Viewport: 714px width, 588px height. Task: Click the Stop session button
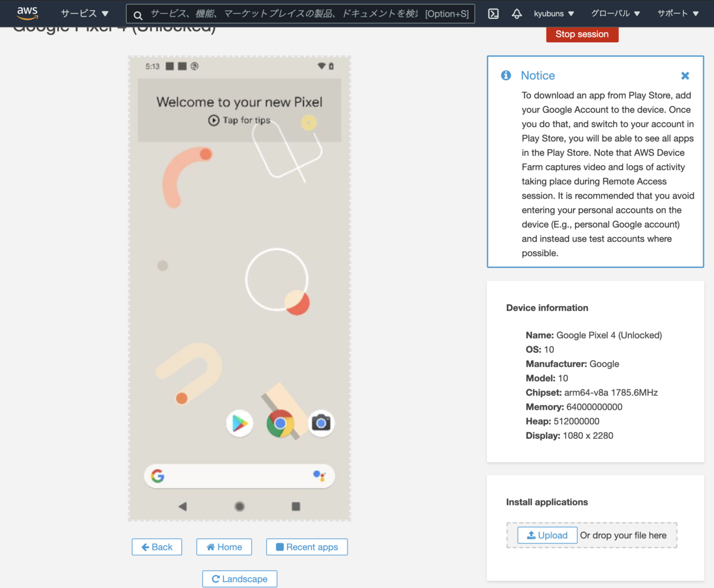[582, 34]
